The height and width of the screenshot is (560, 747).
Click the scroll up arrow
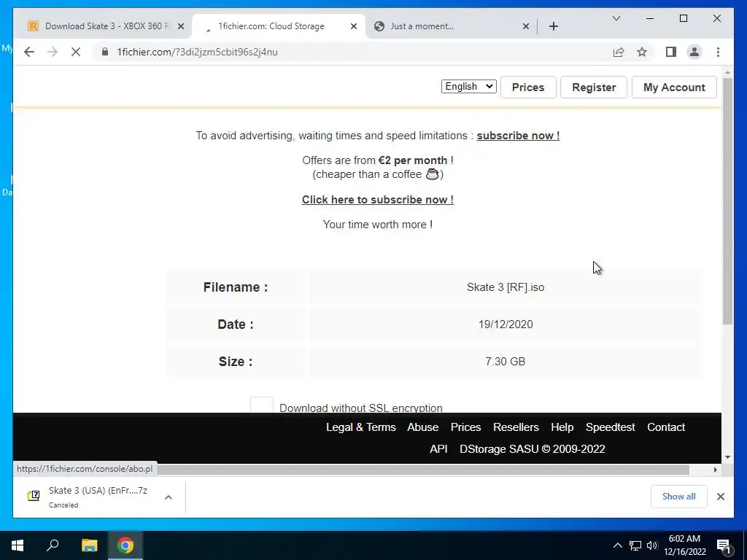pos(727,72)
